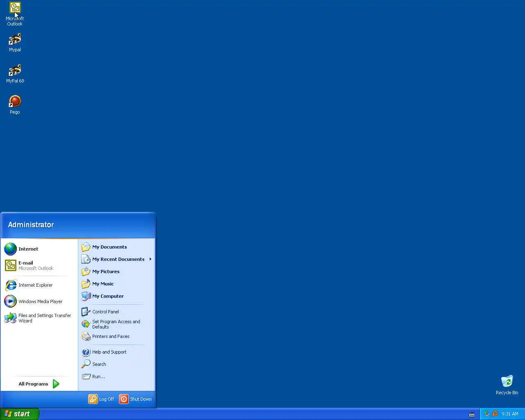
Task: Expand My Recent Documents submenu
Action: click(x=116, y=259)
